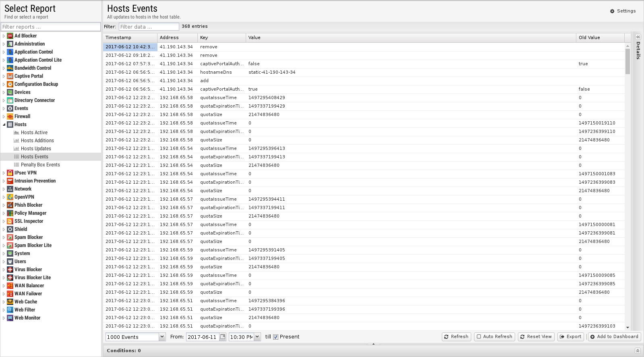The image size is (644, 357).
Task: Toggle the till Present checkbox
Action: (x=276, y=337)
